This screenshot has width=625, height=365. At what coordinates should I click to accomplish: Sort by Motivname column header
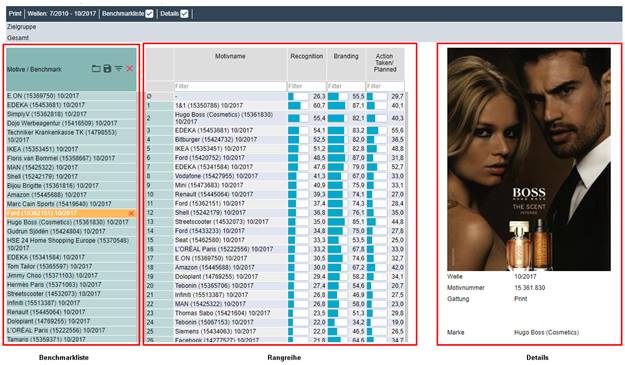coord(230,57)
